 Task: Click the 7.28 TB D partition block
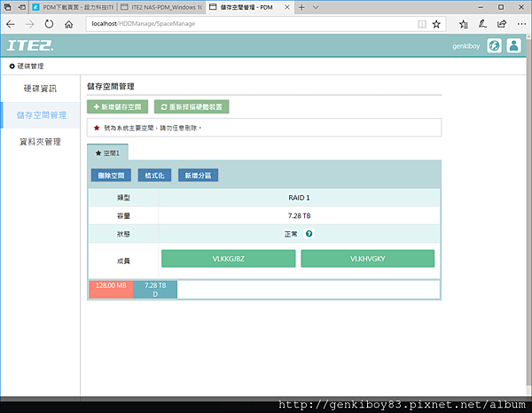(x=155, y=289)
